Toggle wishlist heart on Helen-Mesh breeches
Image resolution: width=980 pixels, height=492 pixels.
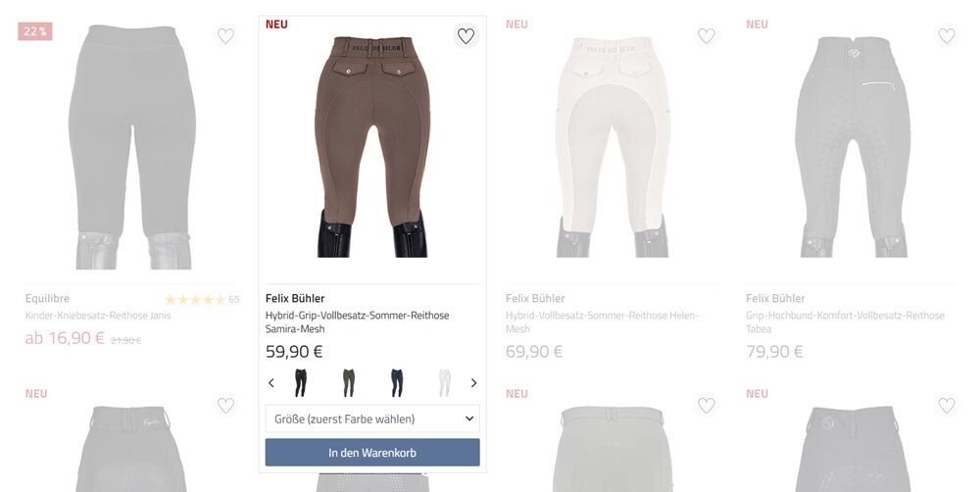(x=707, y=36)
